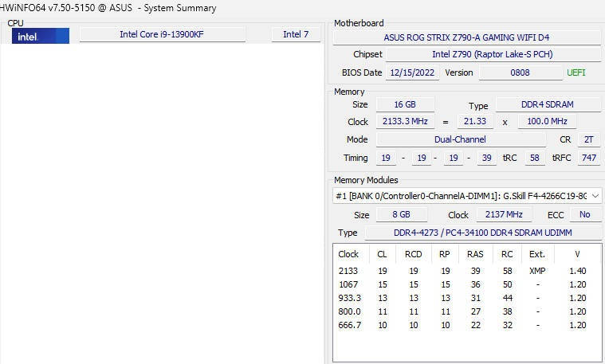Click the memory clock 2133.3 MHz field
605x364 pixels.
point(405,121)
